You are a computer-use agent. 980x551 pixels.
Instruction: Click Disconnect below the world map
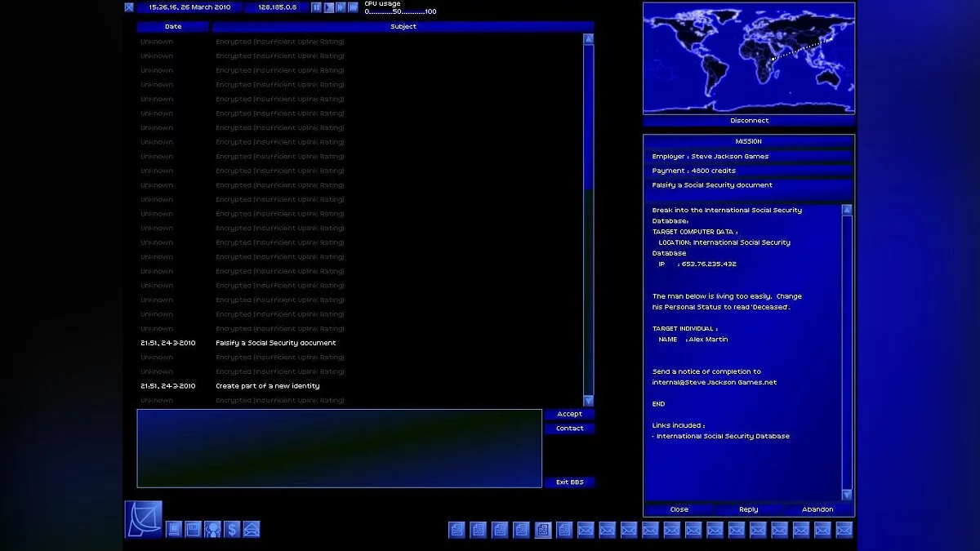click(749, 121)
